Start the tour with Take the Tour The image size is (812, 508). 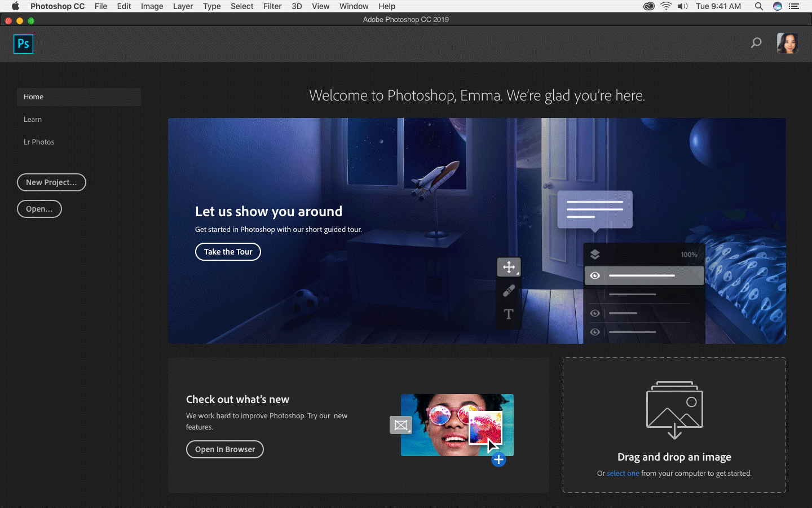[x=228, y=252]
